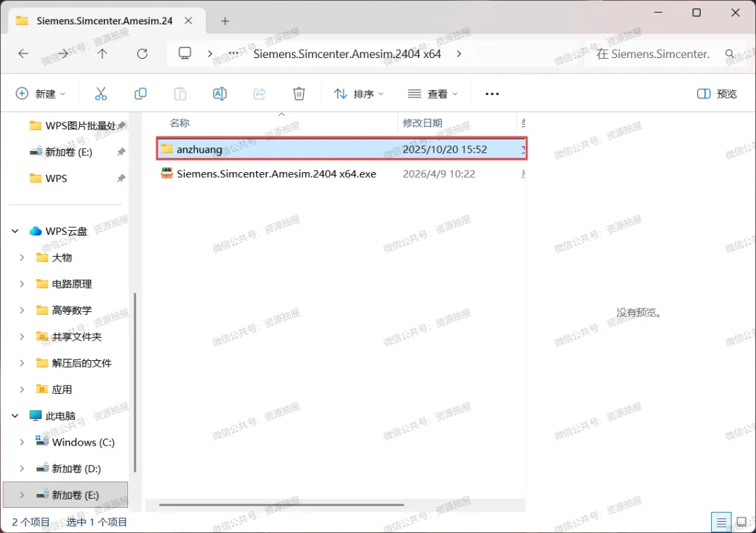Click the Delete trash icon
This screenshot has height=533, width=756.
299,94
